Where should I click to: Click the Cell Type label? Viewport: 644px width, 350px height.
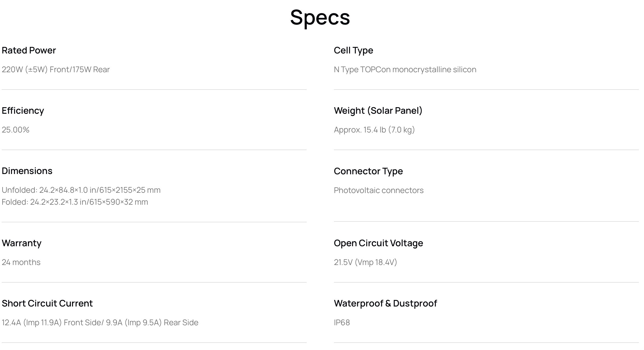coord(353,50)
